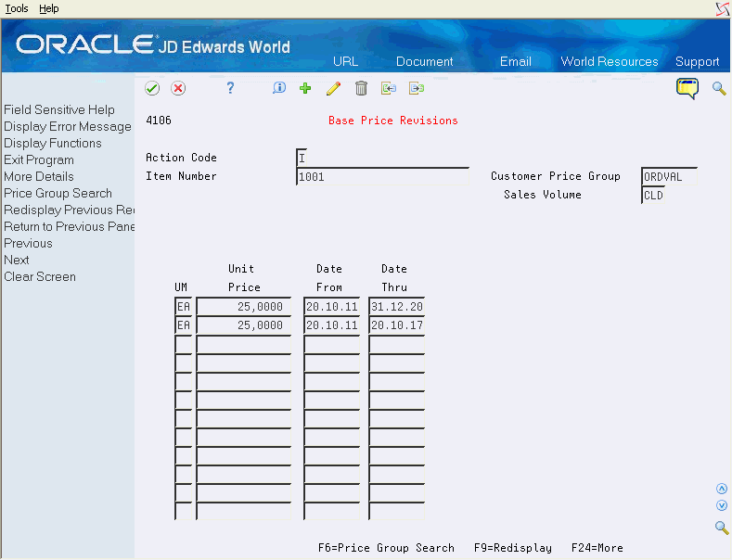
Task: Click the second row UM field EA
Action: (184, 325)
